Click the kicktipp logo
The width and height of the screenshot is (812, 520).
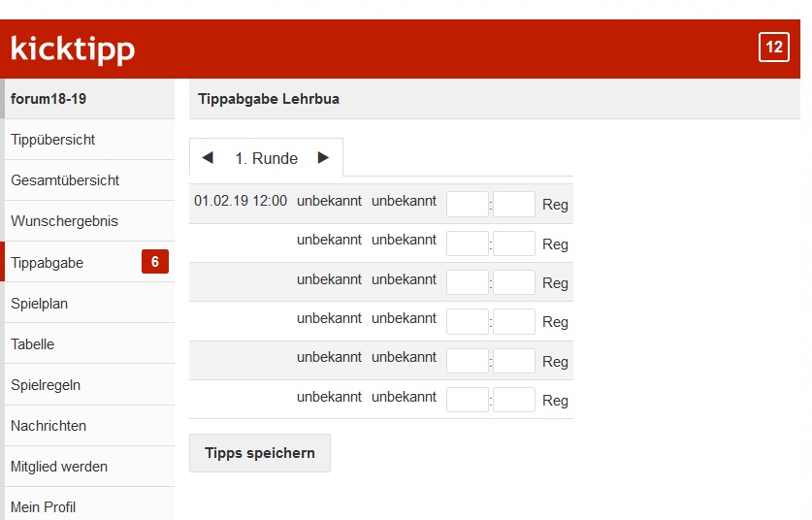coord(73,49)
